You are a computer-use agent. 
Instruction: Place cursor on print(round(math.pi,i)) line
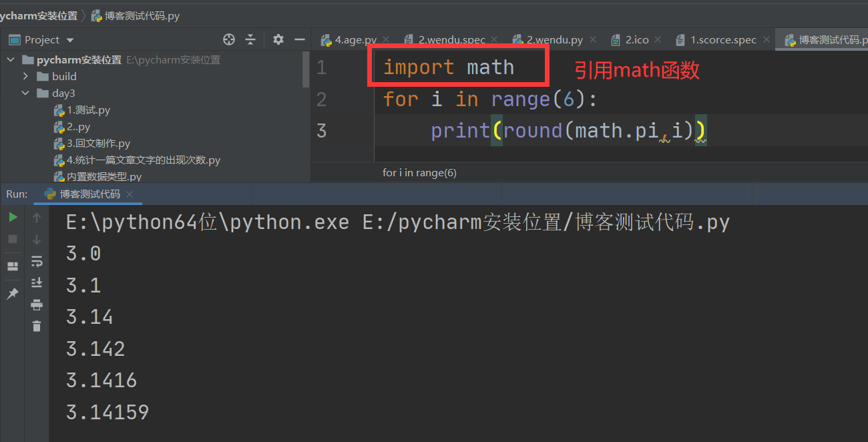pos(569,130)
